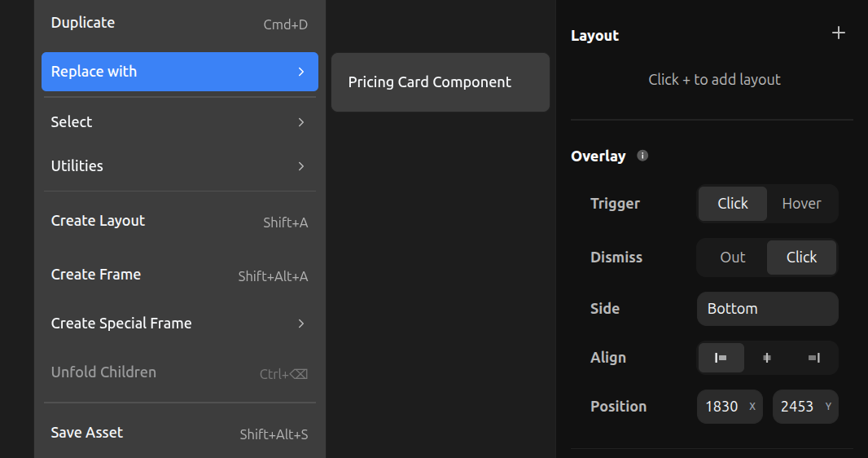
Task: Expand the Utilities submenu
Action: [179, 166]
